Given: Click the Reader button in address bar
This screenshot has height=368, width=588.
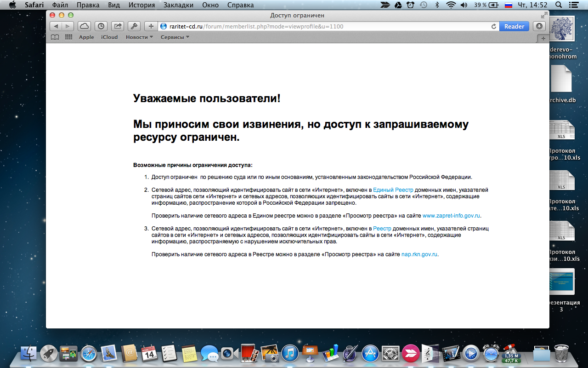Looking at the screenshot, I should coord(514,26).
